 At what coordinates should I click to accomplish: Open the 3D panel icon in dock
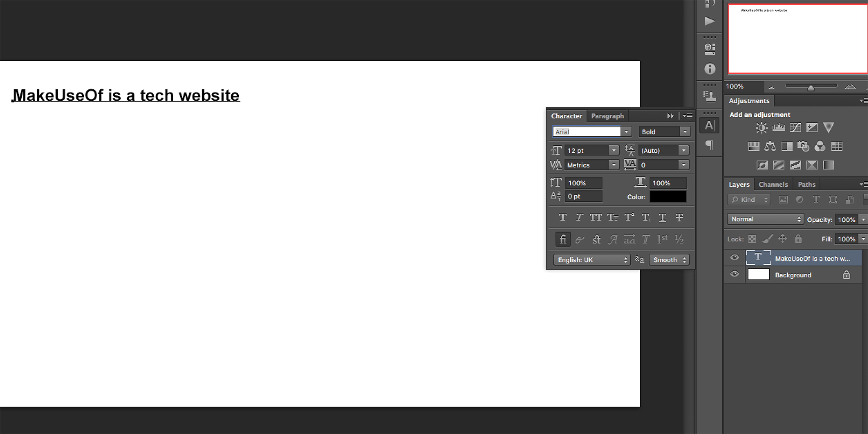pos(710,48)
